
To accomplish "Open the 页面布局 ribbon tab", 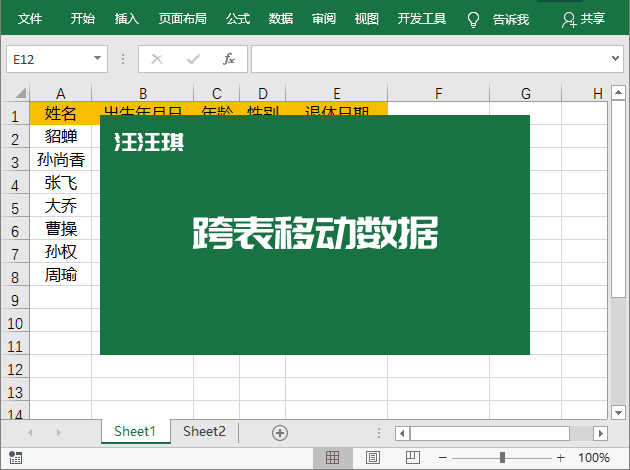I will (x=182, y=18).
